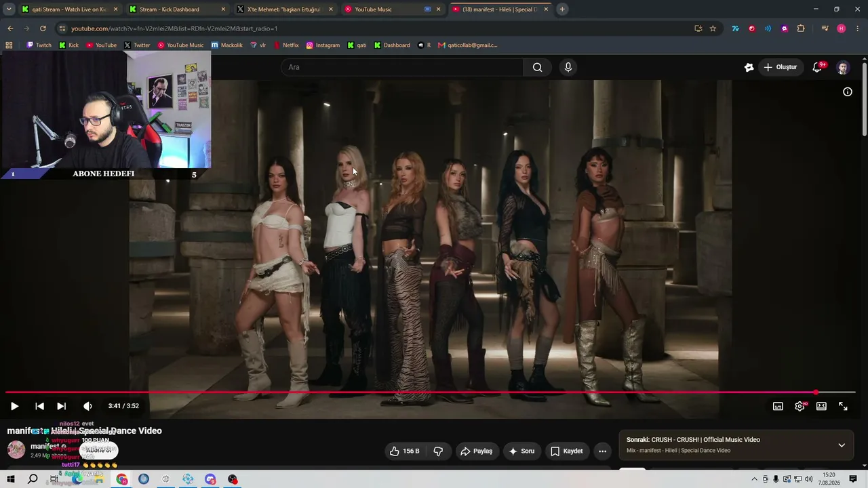This screenshot has height=488, width=868.
Task: Open the vlr bookmark
Action: coord(258,45)
